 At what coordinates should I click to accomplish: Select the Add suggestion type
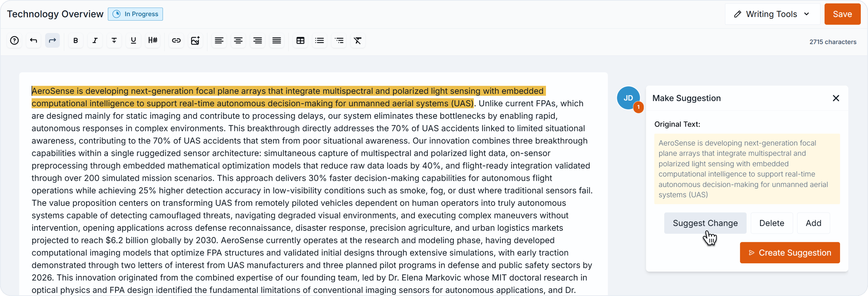point(813,223)
